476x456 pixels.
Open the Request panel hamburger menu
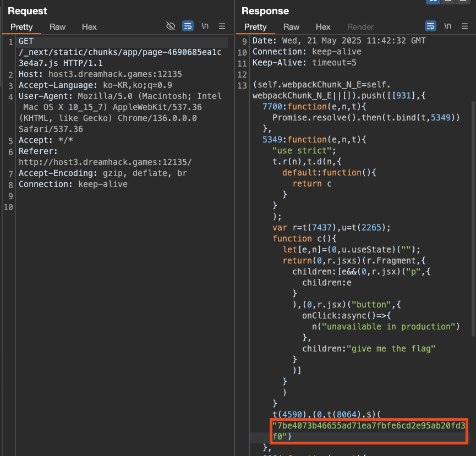tap(222, 26)
